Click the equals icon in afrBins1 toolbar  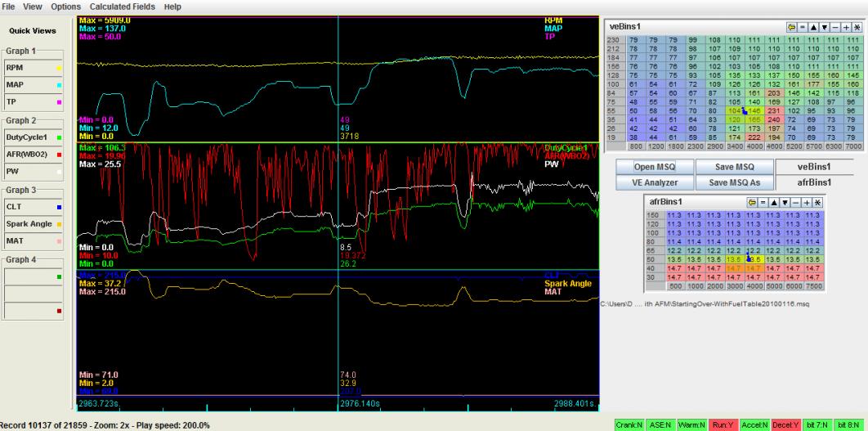(763, 201)
